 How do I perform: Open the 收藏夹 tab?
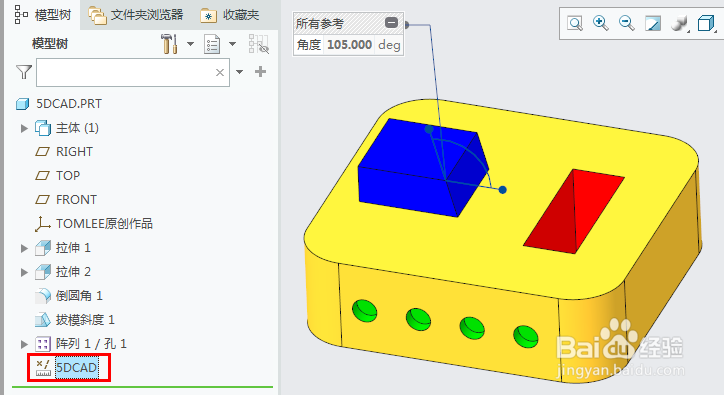tap(229, 15)
